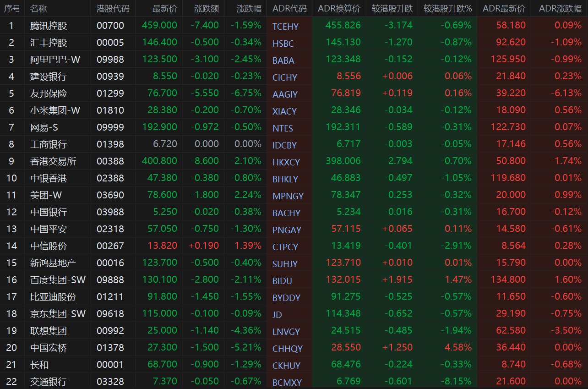The image size is (588, 389).
Task: Click the MPNGY ADR code
Action: pyautogui.click(x=288, y=196)
